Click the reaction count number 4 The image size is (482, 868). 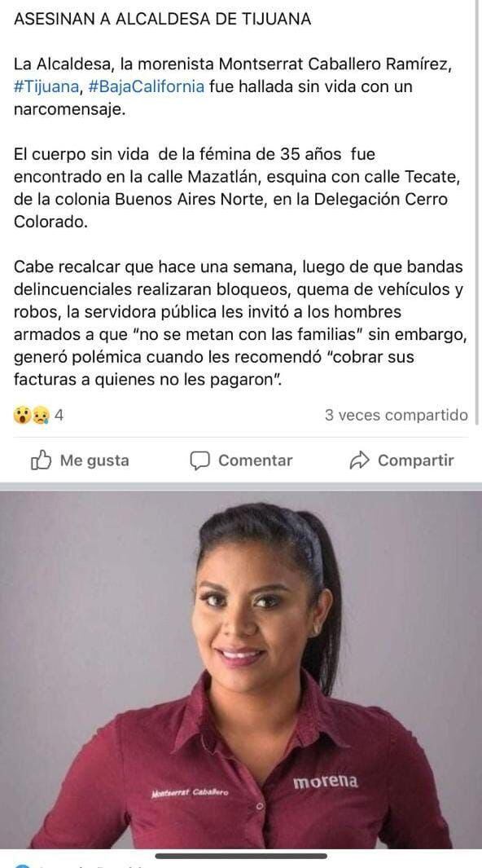point(58,415)
